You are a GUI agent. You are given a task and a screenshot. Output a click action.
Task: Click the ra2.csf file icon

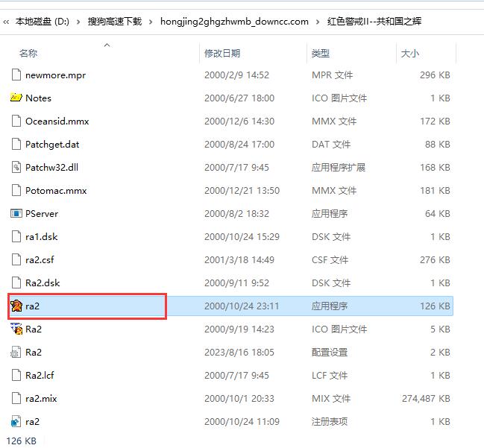click(x=16, y=260)
